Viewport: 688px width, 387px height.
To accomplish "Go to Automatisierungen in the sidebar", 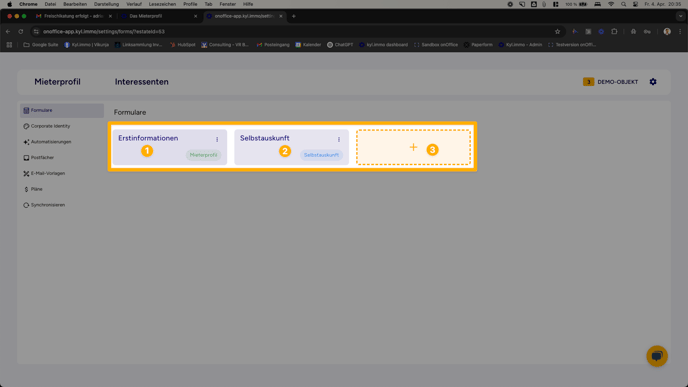I will (x=47, y=142).
